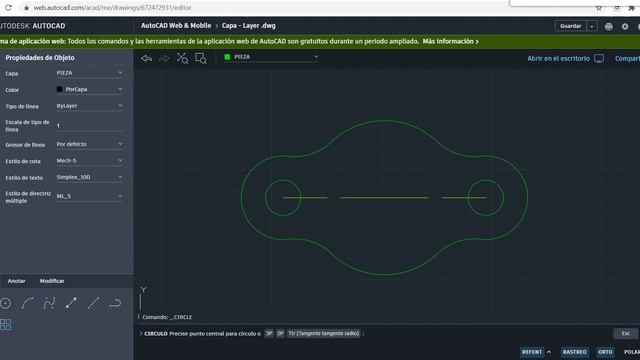
Task: Click the "Comando: _CIRCLE" history text
Action: point(167,317)
